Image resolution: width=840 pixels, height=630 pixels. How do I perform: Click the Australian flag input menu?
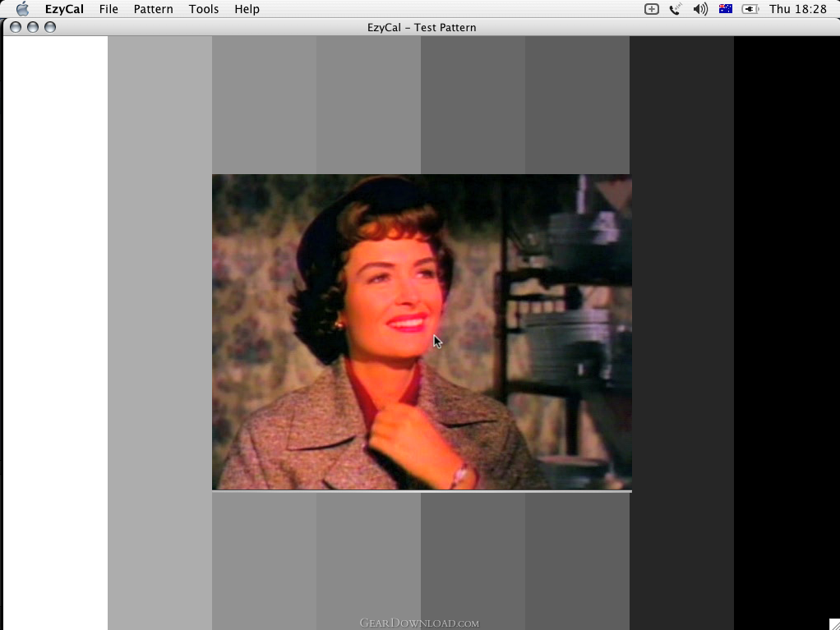[x=726, y=8]
